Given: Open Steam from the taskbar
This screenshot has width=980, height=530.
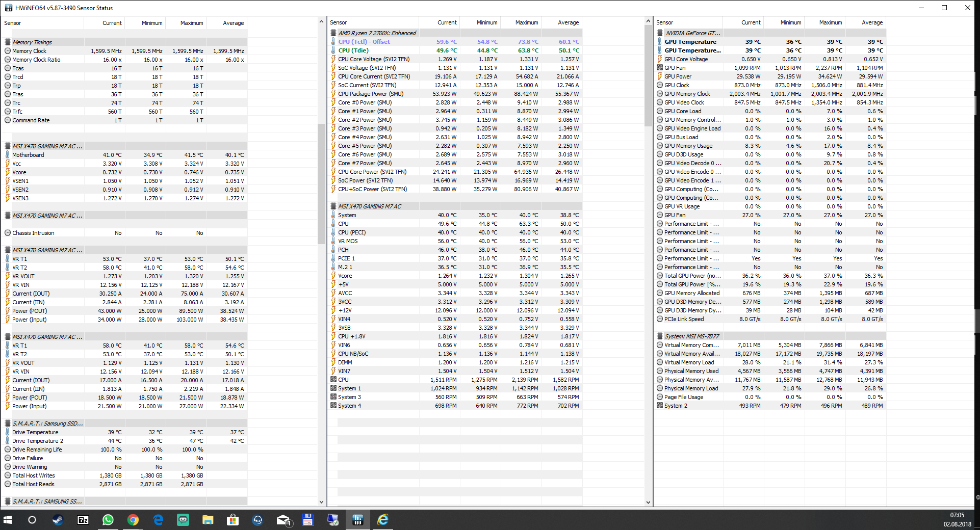Looking at the screenshot, I should point(57,520).
